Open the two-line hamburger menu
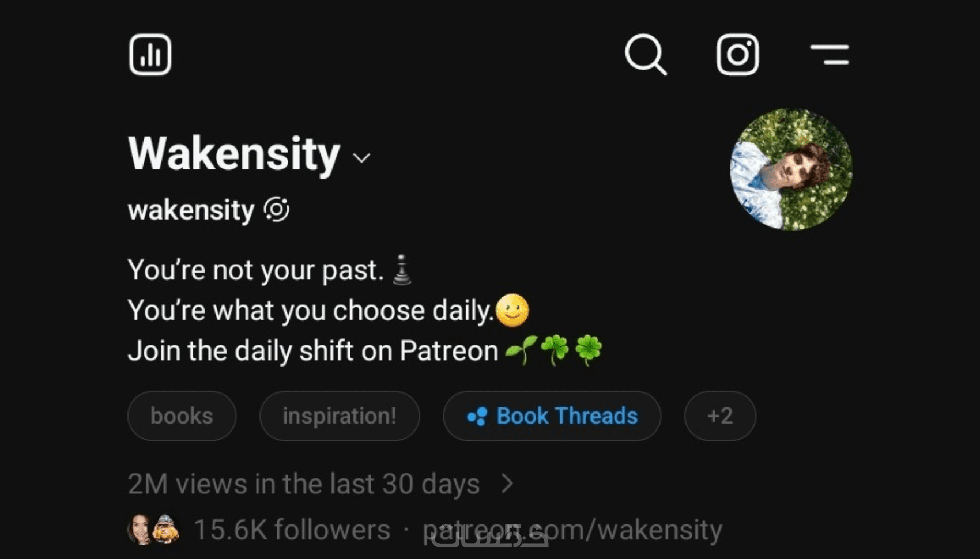Screen dimensions: 980x559 830,55
